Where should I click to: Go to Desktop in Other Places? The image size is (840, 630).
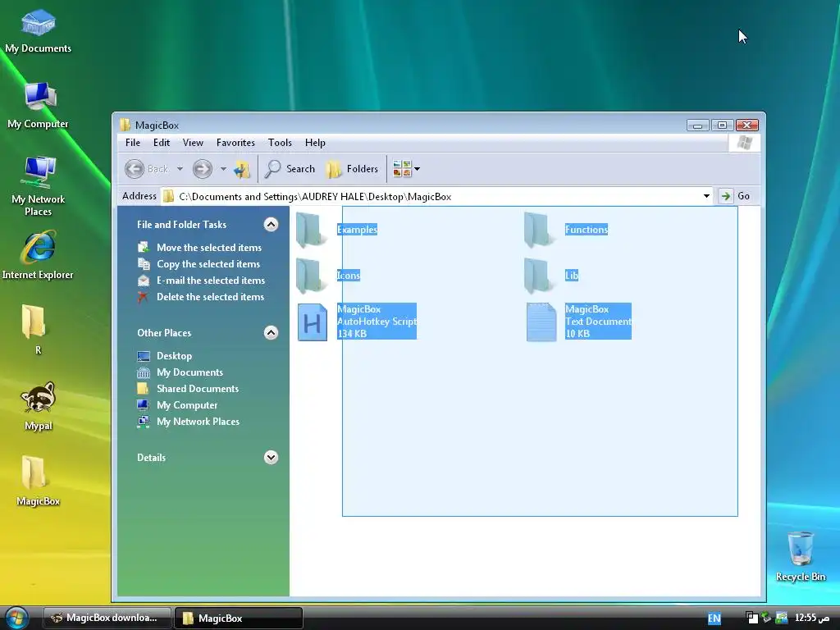click(x=164, y=356)
